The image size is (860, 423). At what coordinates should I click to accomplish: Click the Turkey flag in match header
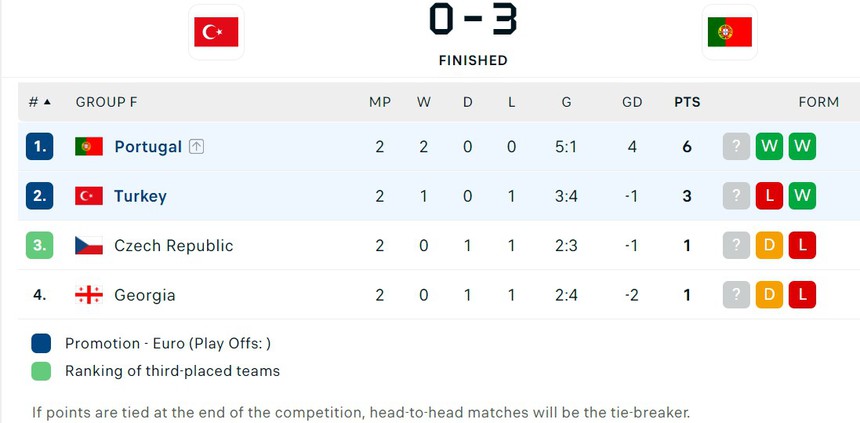point(216,32)
